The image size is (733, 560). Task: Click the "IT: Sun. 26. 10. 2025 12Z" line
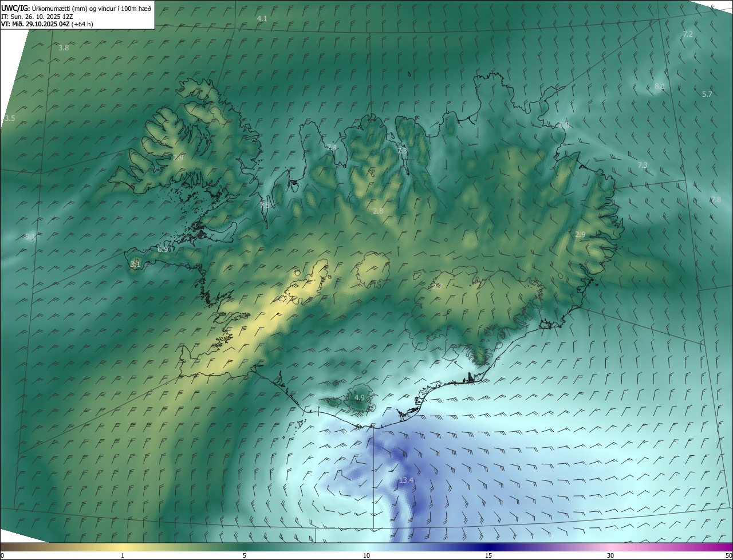point(37,17)
